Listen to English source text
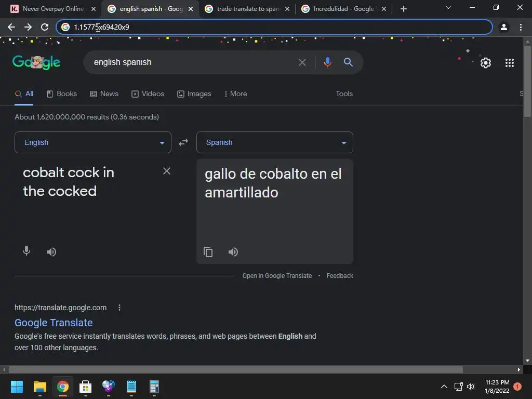532x399 pixels. pyautogui.click(x=51, y=252)
